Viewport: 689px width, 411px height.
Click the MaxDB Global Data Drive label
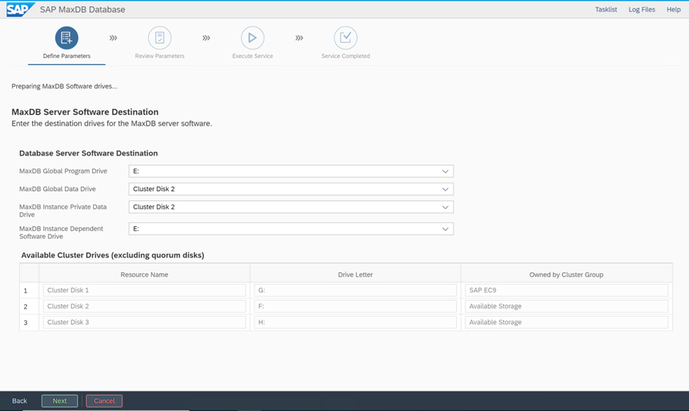click(58, 189)
